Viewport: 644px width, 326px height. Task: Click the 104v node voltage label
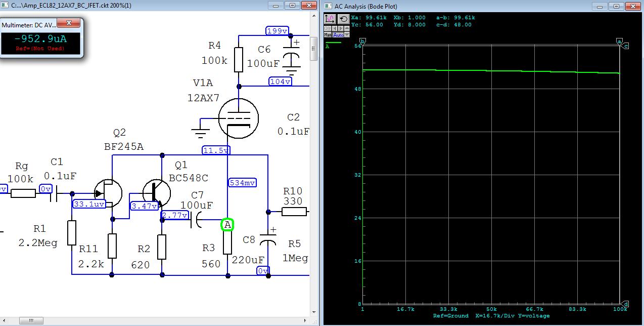click(x=280, y=81)
